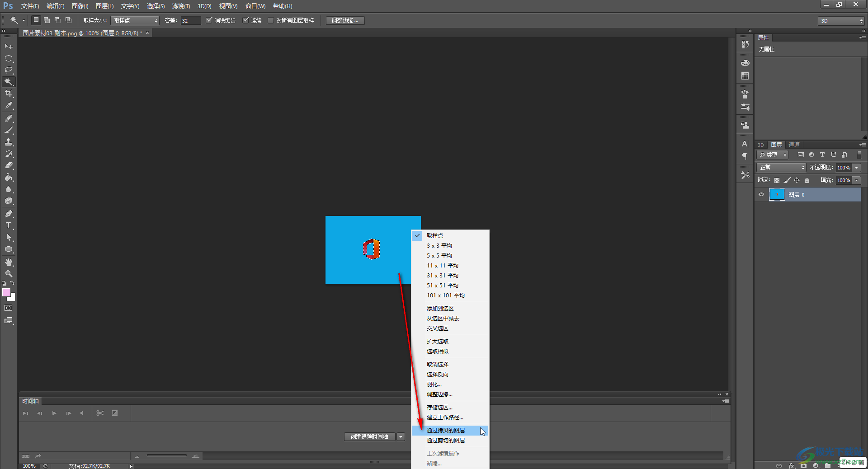
Task: Open the 类型 layer filter dropdown
Action: coord(773,155)
